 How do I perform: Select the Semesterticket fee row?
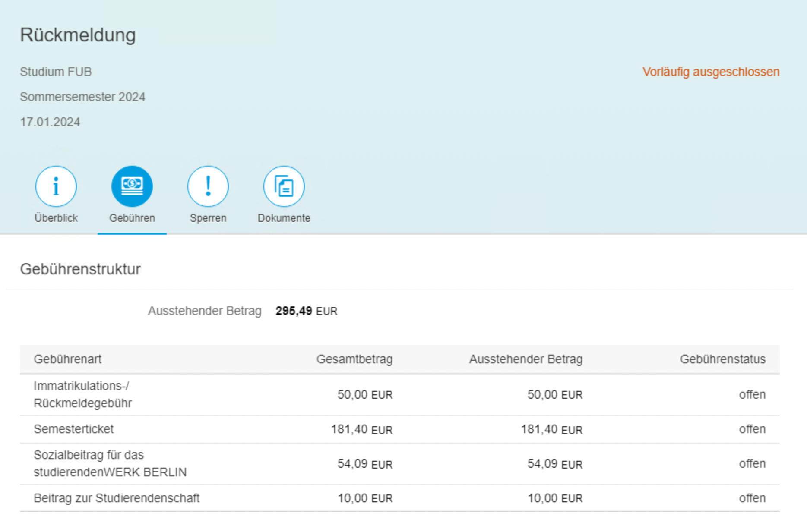[x=74, y=429]
